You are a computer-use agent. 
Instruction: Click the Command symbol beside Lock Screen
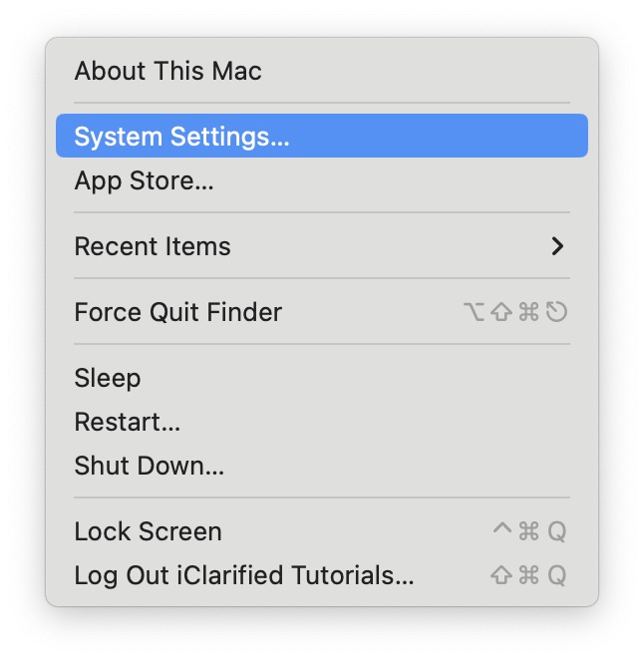tap(529, 531)
